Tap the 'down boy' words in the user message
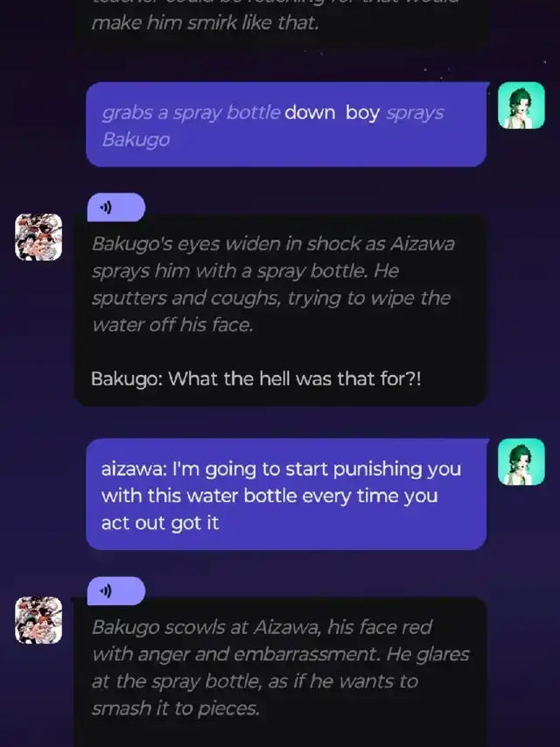Viewport: 560px width, 747px height. coord(332,113)
